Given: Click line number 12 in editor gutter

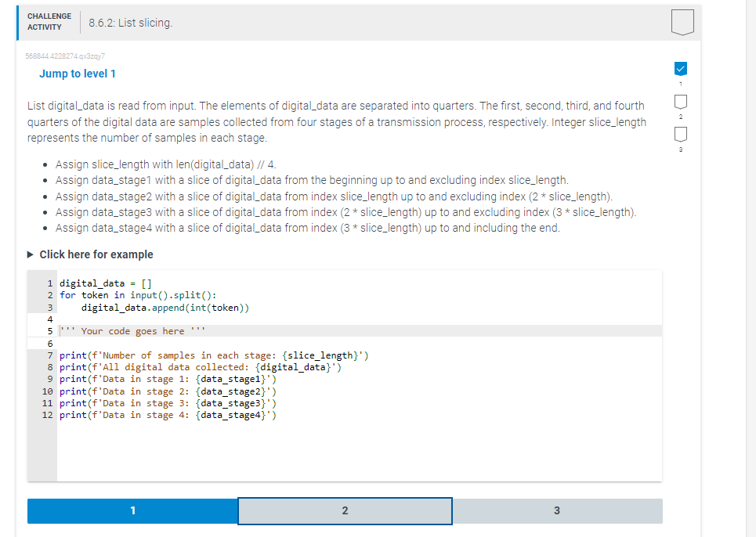Looking at the screenshot, I should pyautogui.click(x=47, y=415).
